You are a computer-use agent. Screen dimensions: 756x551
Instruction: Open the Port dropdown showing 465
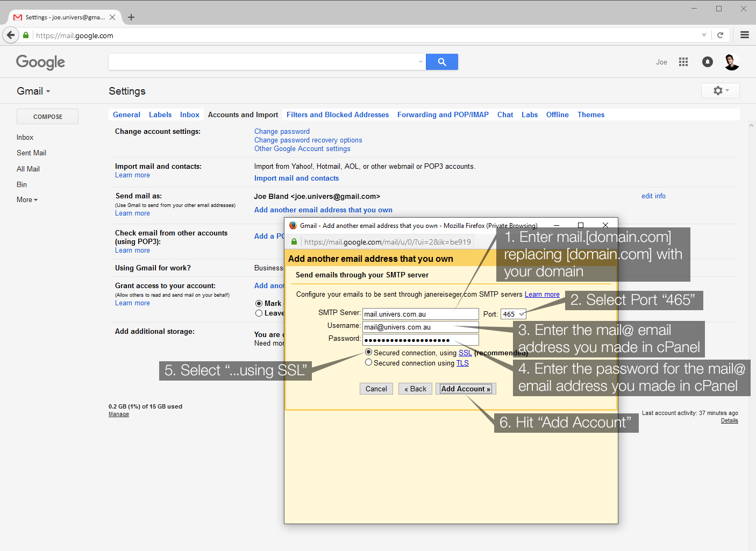pyautogui.click(x=513, y=314)
